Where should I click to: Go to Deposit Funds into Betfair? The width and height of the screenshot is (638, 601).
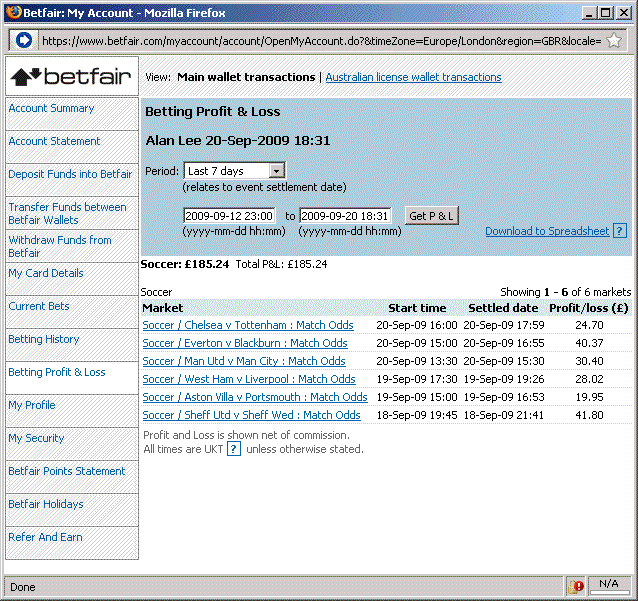(x=70, y=174)
